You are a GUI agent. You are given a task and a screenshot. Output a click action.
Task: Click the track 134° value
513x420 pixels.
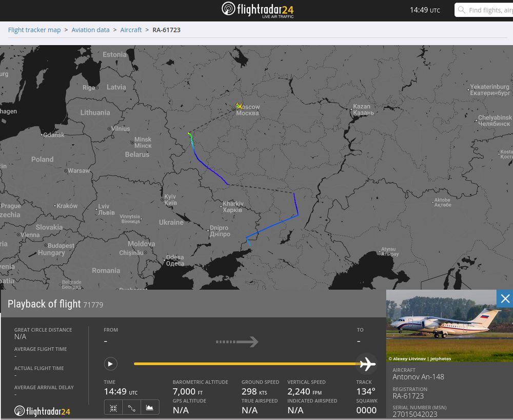[366, 391]
